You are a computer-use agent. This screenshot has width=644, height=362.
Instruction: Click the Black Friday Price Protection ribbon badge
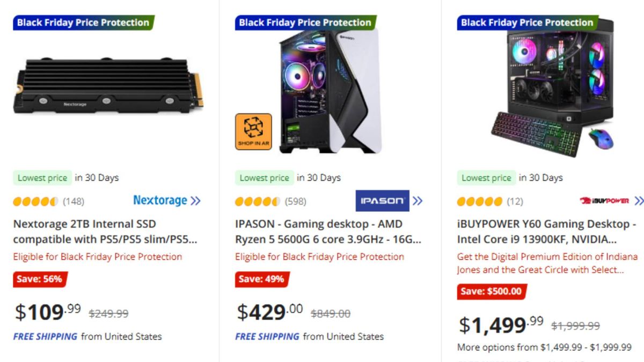pos(83,23)
